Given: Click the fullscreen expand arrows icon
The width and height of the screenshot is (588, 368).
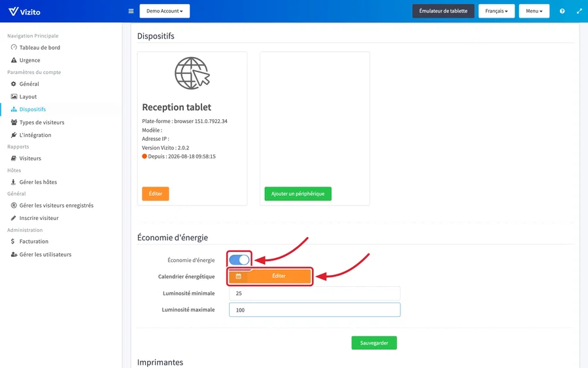Looking at the screenshot, I should tap(579, 11).
